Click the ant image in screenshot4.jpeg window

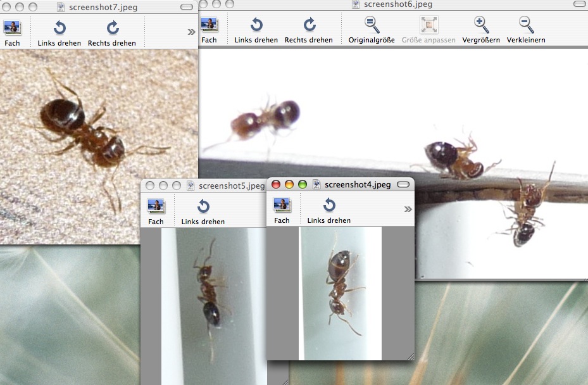[x=340, y=293]
